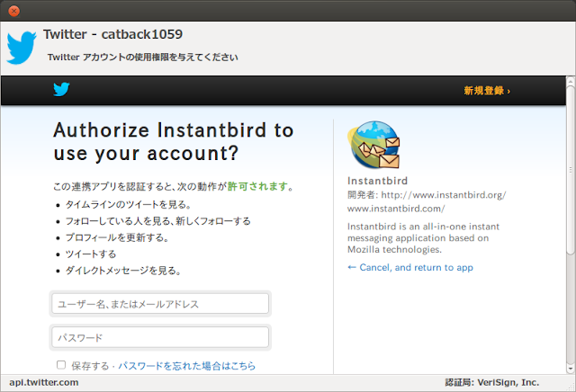The width and height of the screenshot is (576, 392).
Task: Open the www.instantbird.com/ link
Action: click(x=396, y=209)
